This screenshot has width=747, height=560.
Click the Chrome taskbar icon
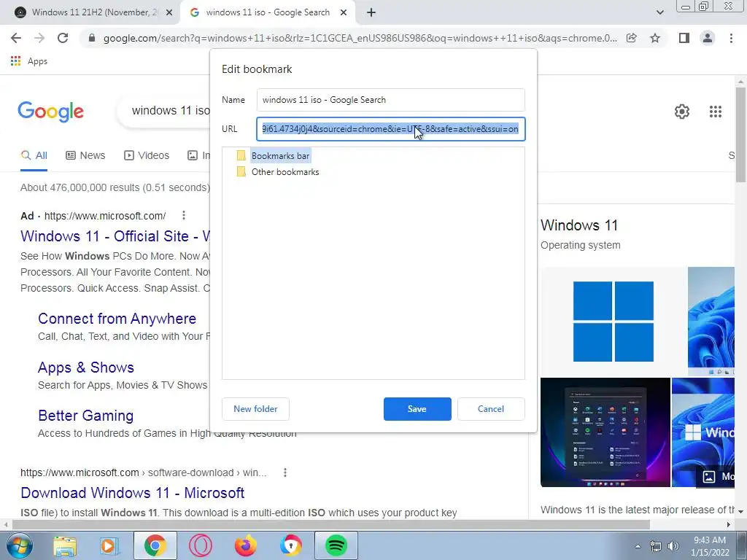click(155, 545)
